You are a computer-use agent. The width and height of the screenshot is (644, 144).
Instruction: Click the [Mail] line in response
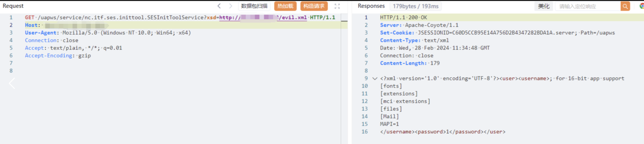pos(389,116)
